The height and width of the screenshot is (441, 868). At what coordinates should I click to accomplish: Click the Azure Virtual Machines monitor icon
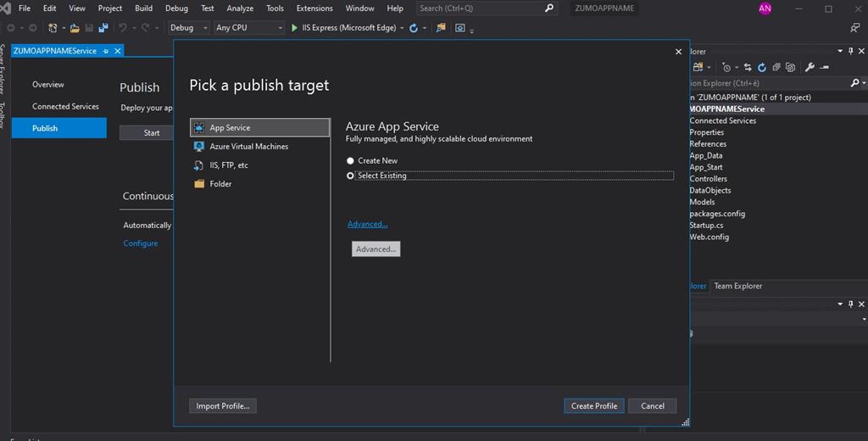pyautogui.click(x=199, y=147)
